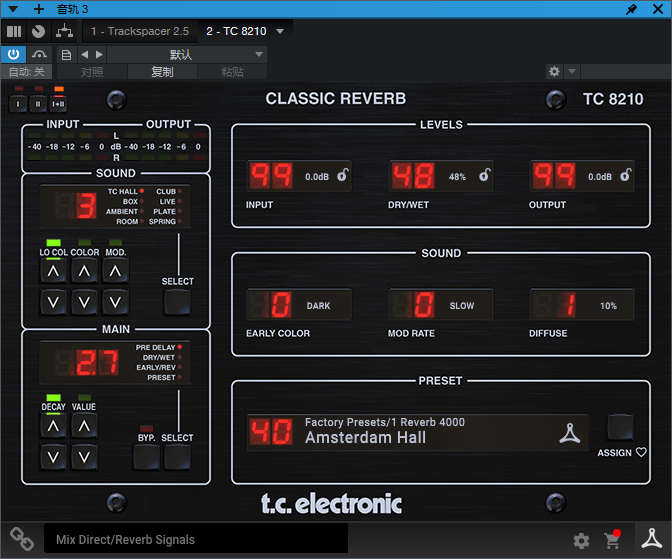Screen dimensions: 672x559
Task: Toggle the INPUT level lock icon
Action: (342, 175)
